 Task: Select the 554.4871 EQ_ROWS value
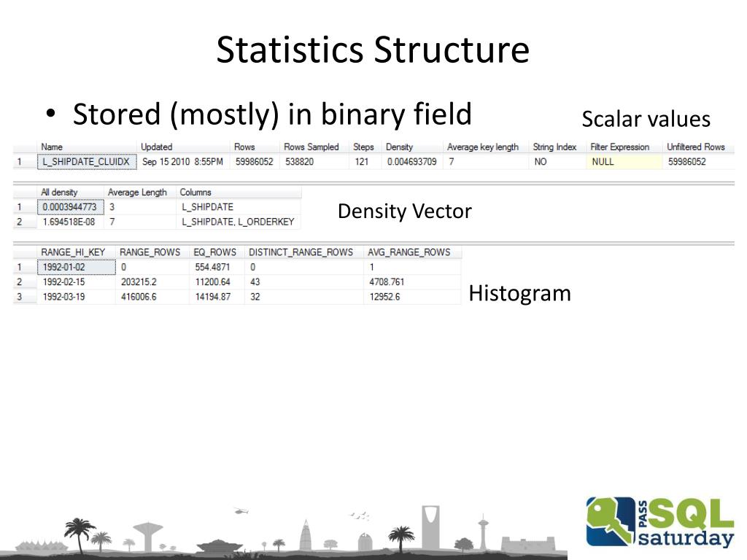click(x=212, y=267)
